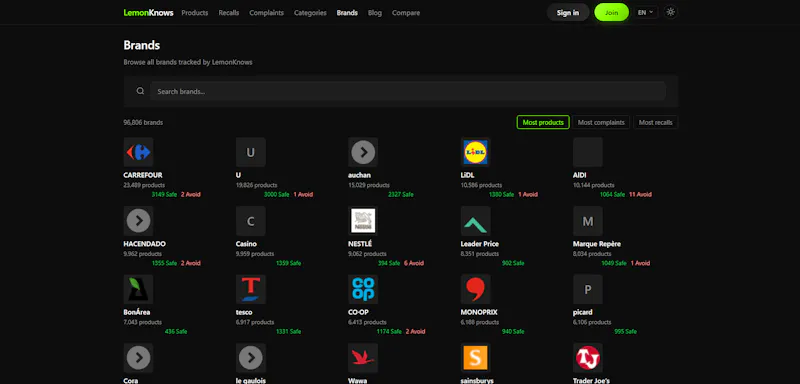Open the Recalls nav item

pyautogui.click(x=229, y=13)
